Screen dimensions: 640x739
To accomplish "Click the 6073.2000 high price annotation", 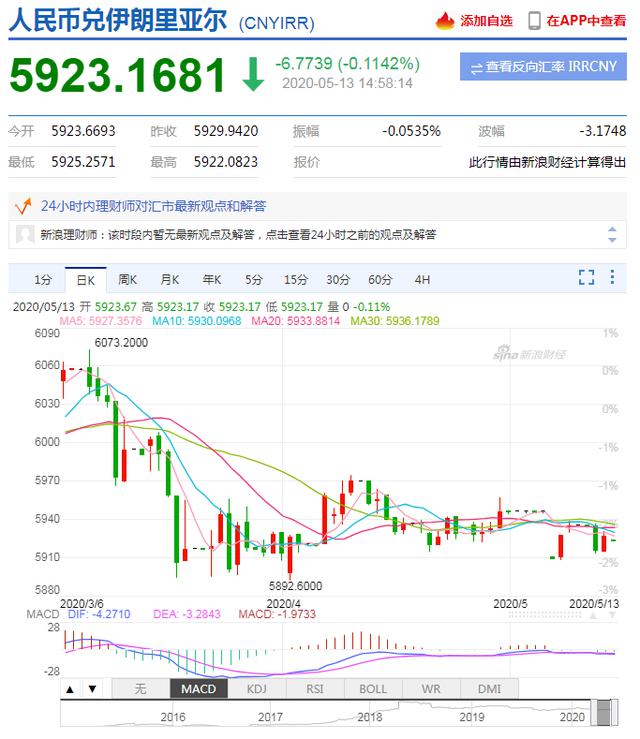I will [x=121, y=343].
